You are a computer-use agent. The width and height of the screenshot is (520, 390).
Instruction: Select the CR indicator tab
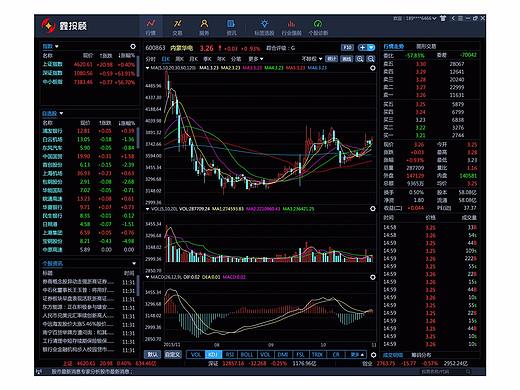(x=336, y=355)
